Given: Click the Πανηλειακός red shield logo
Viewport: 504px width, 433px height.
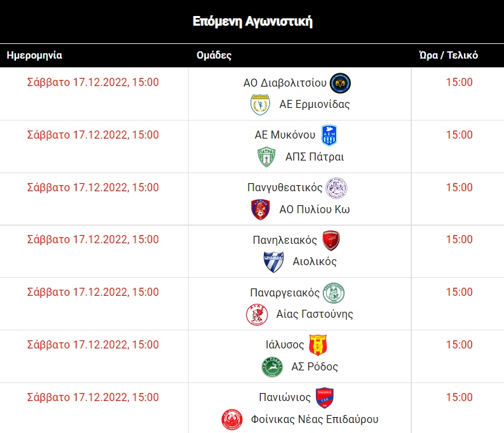Looking at the screenshot, I should point(331,240).
